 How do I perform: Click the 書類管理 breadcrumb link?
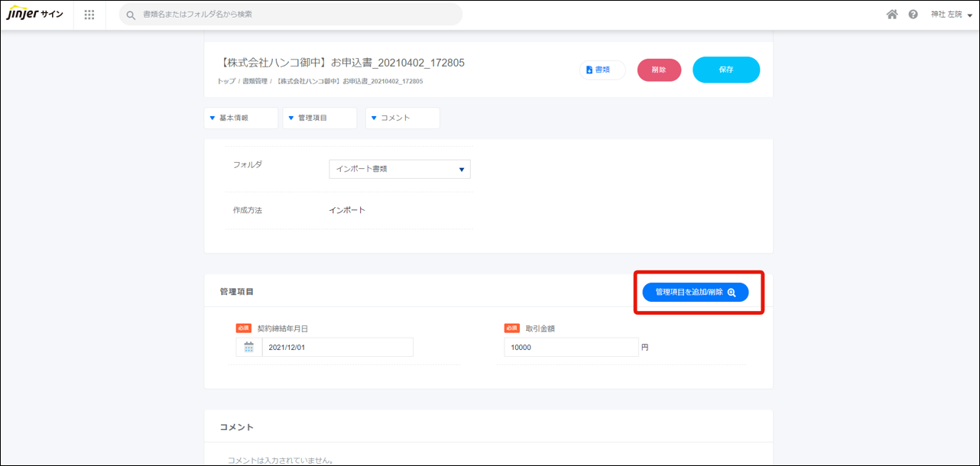(x=255, y=81)
